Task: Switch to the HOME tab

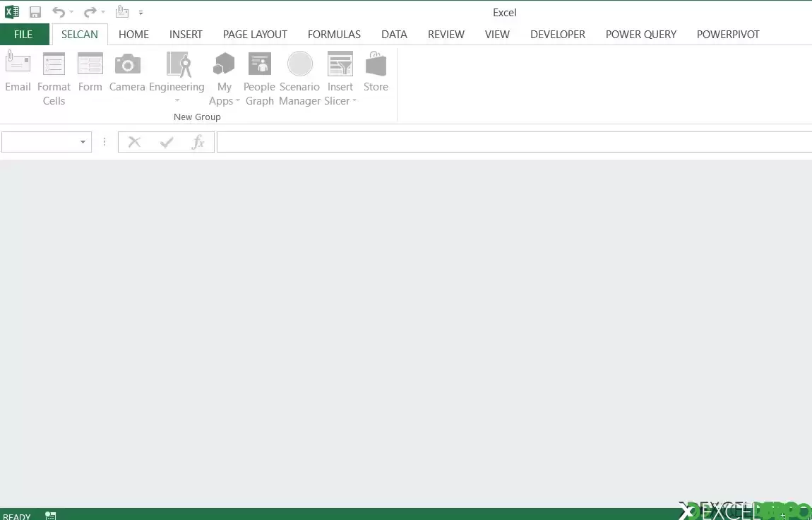Action: pyautogui.click(x=133, y=34)
